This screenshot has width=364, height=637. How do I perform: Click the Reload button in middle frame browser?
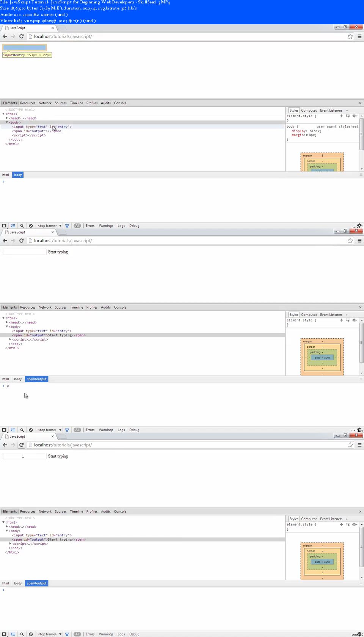(22, 241)
